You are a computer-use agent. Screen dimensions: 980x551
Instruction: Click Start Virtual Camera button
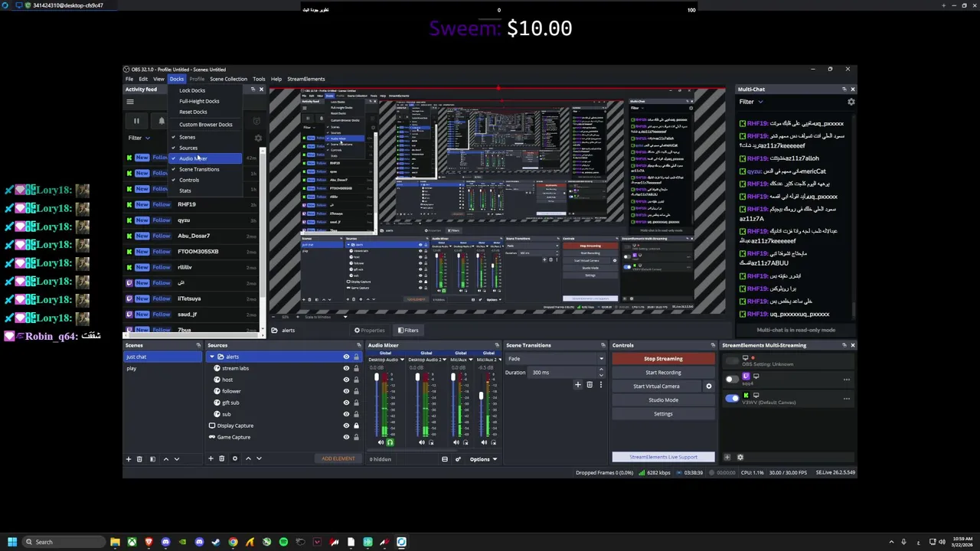coord(656,386)
